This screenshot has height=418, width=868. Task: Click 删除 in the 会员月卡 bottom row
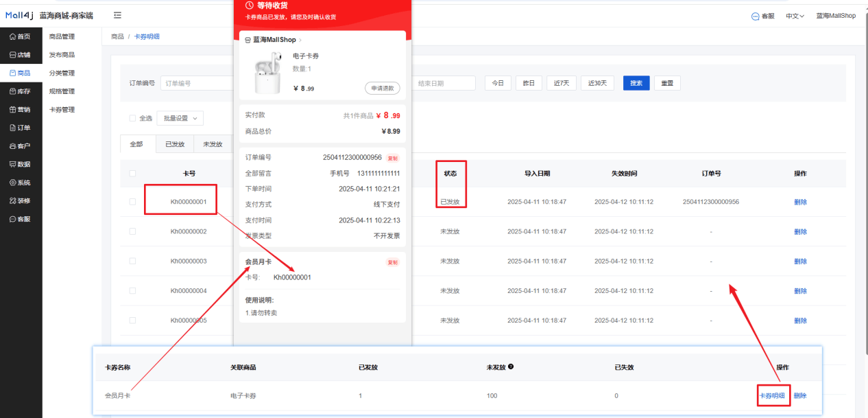pos(800,396)
